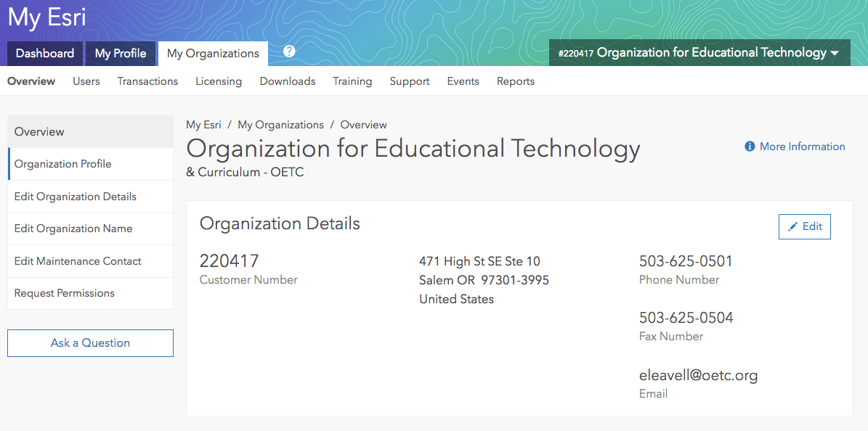Click the '& Curriculum - OETC' subtitle
The height and width of the screenshot is (431, 868).
pyautogui.click(x=245, y=172)
